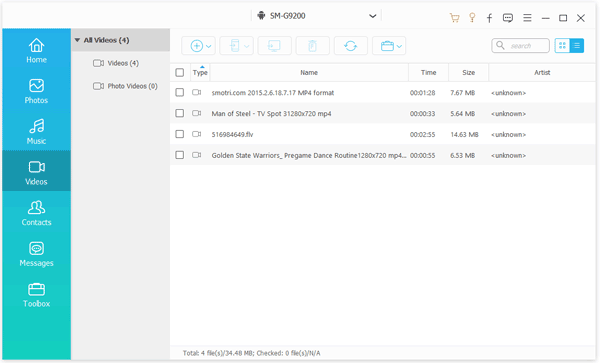Open the Home section in sidebar

click(36, 50)
